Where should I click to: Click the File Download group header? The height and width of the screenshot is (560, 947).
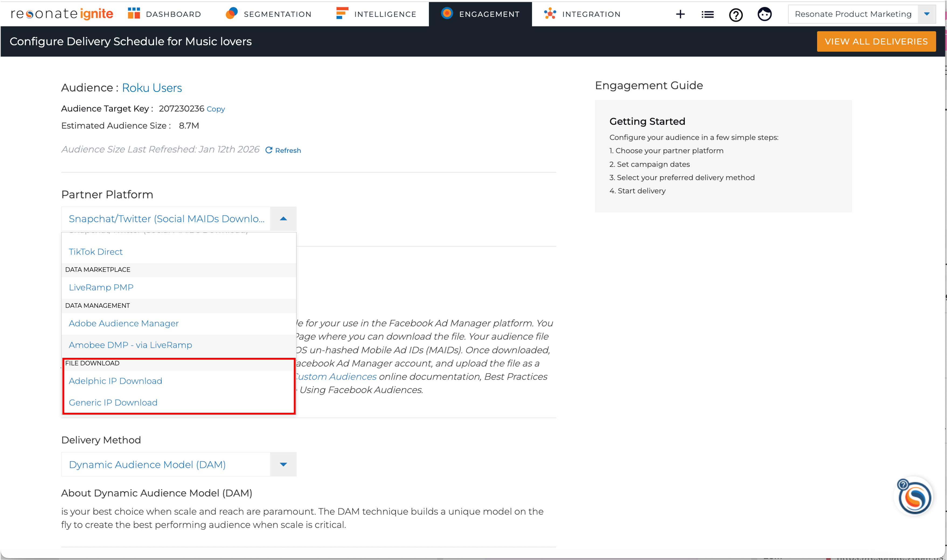click(179, 363)
